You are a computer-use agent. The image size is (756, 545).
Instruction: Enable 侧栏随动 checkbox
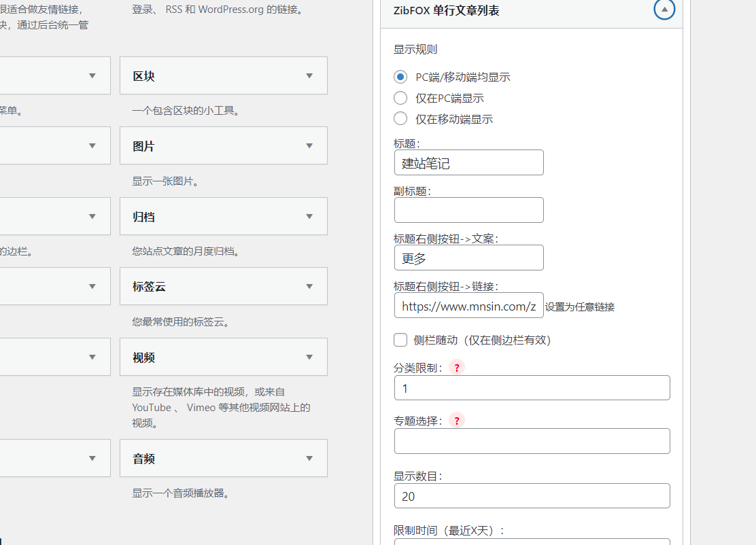tap(400, 340)
